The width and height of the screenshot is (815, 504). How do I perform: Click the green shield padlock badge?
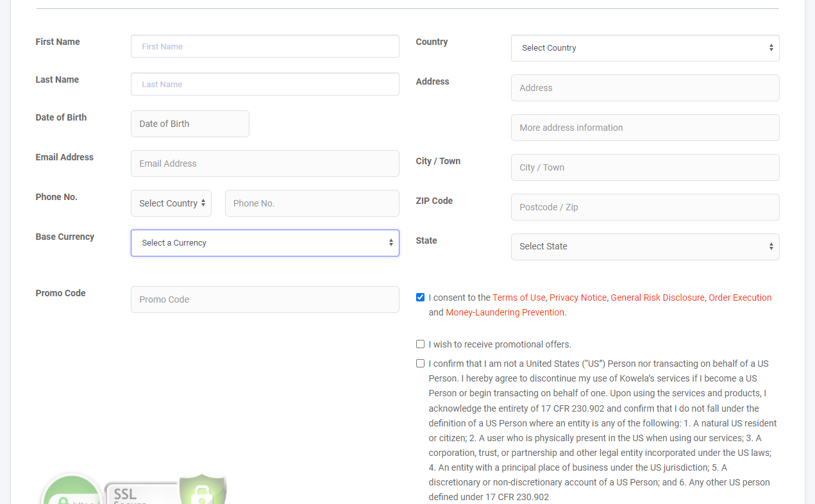pos(203,490)
